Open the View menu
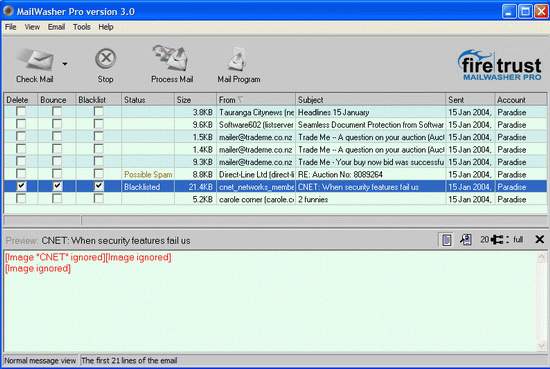 32,27
